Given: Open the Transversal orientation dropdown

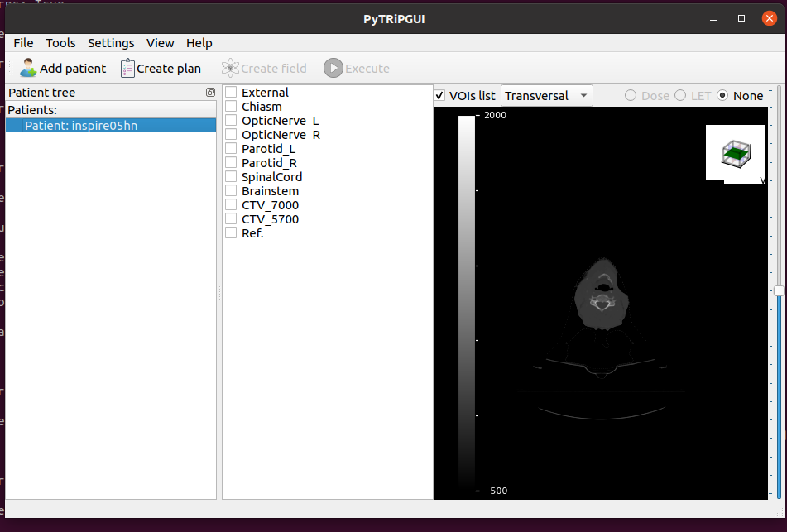Looking at the screenshot, I should pos(546,95).
